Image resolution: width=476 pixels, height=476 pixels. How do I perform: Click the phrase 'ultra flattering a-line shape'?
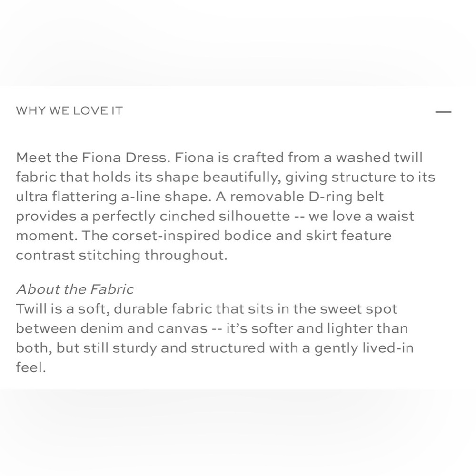click(x=112, y=197)
